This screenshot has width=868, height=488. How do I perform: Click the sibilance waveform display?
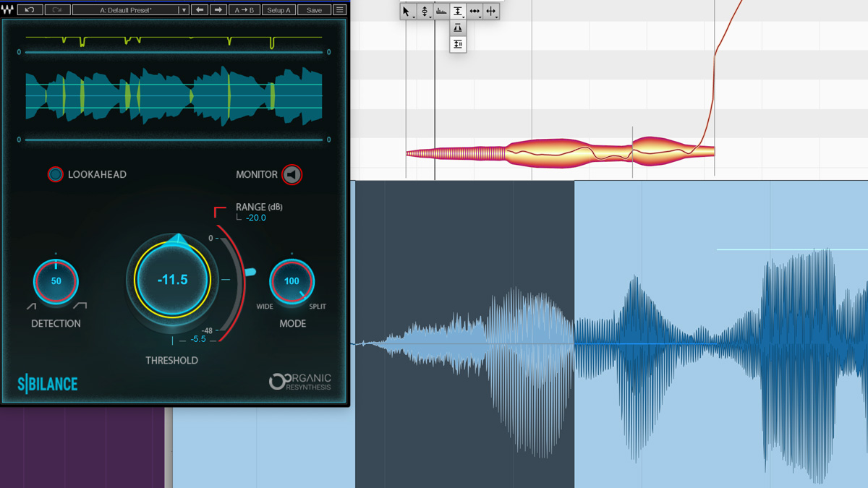pos(174,94)
